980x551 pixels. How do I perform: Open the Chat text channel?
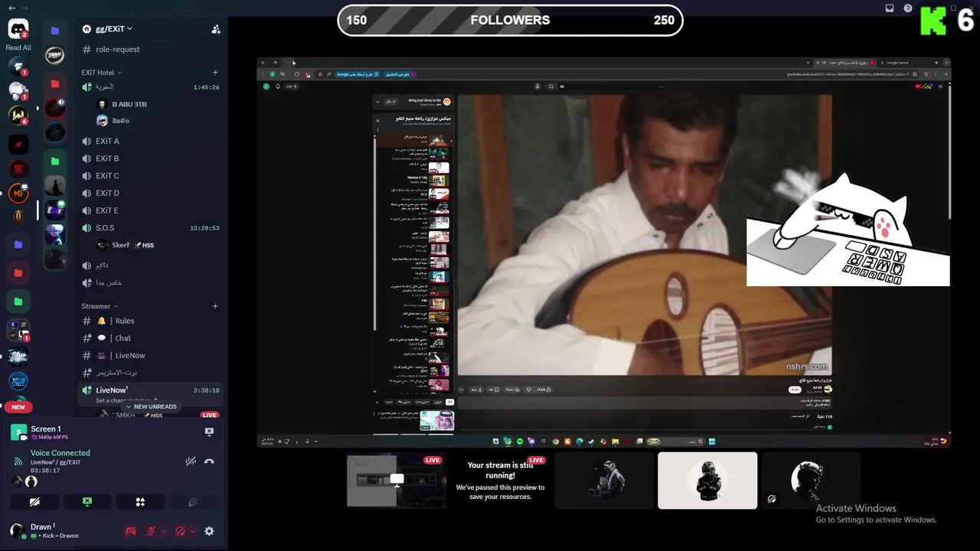click(x=152, y=338)
